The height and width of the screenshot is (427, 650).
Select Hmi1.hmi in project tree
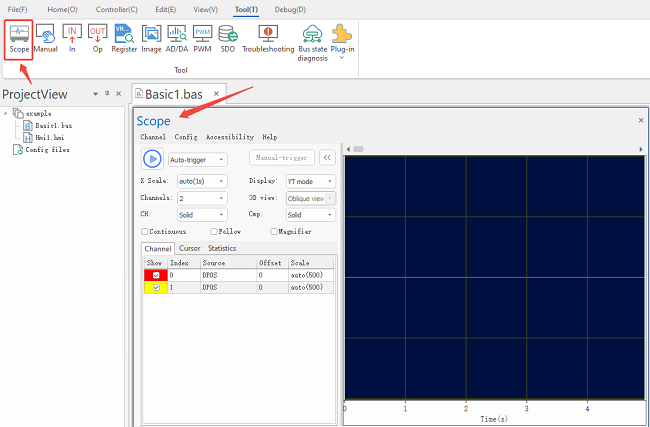coord(44,137)
